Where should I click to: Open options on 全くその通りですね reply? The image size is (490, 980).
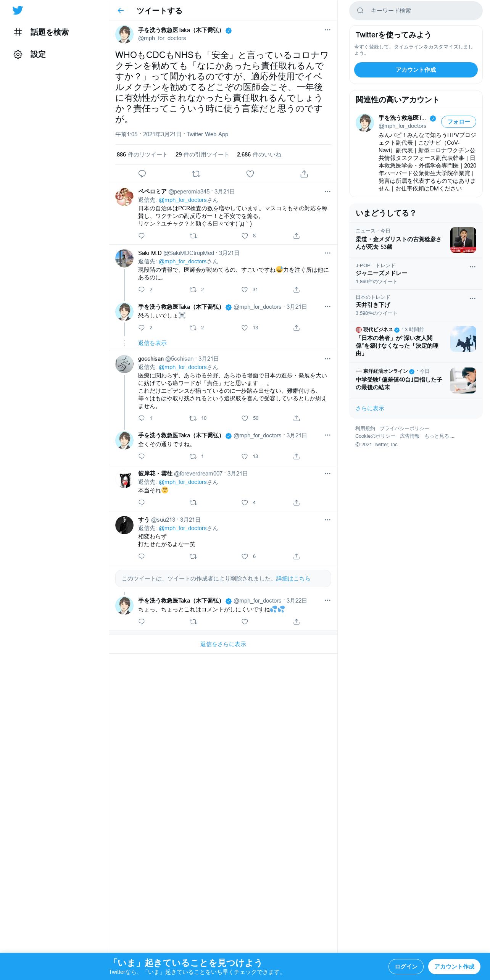coord(327,435)
